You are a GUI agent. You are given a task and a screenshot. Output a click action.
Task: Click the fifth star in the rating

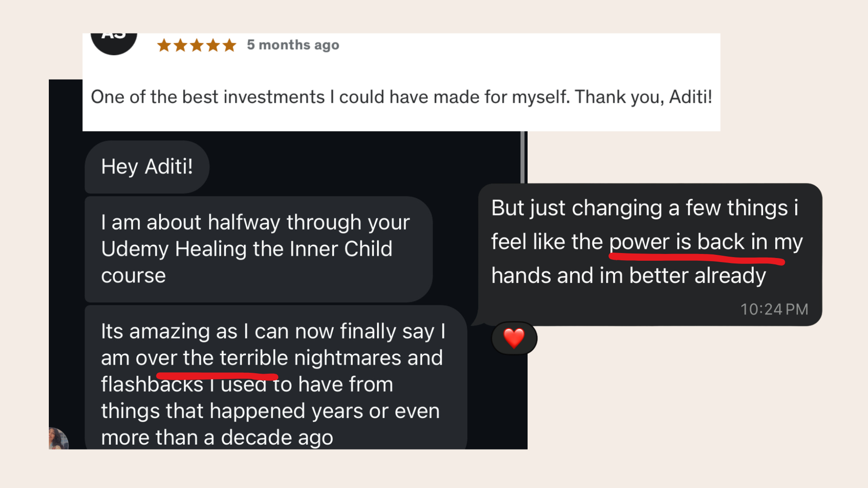(230, 45)
